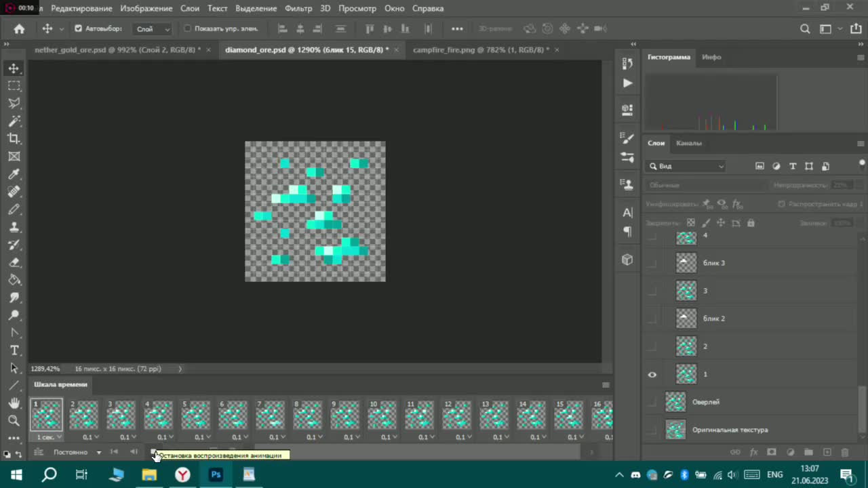Open the search icon at top right
The image size is (868, 488).
pos(805,29)
